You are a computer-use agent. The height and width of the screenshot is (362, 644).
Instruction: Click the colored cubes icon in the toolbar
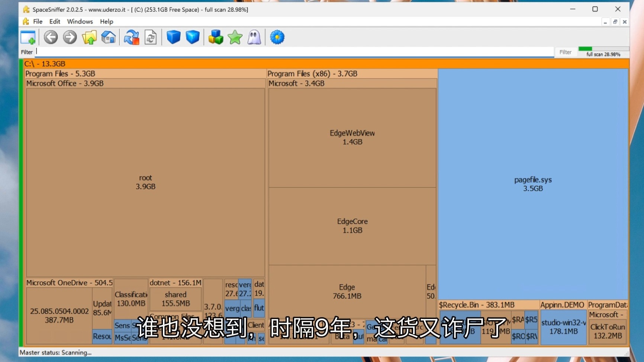click(x=216, y=38)
